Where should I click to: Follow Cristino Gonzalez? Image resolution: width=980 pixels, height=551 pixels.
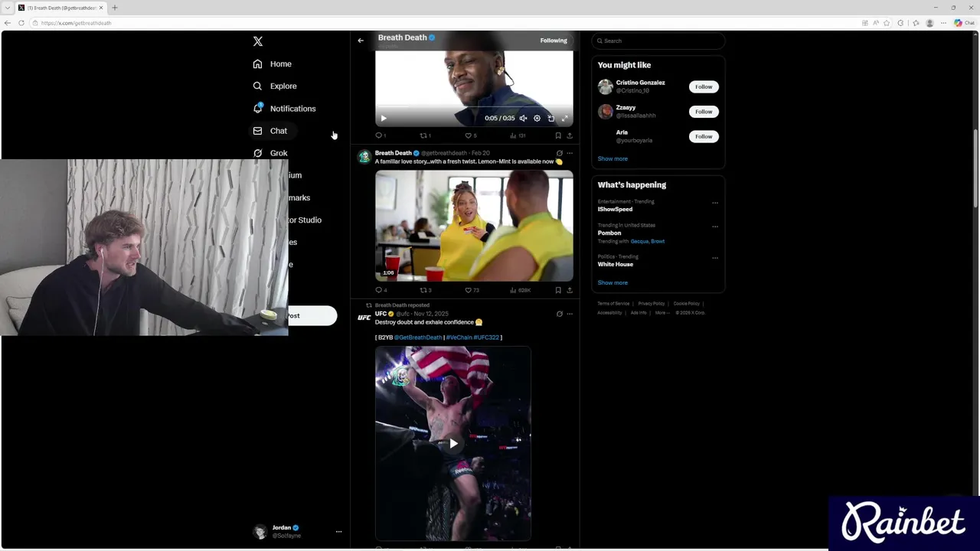pyautogui.click(x=704, y=86)
